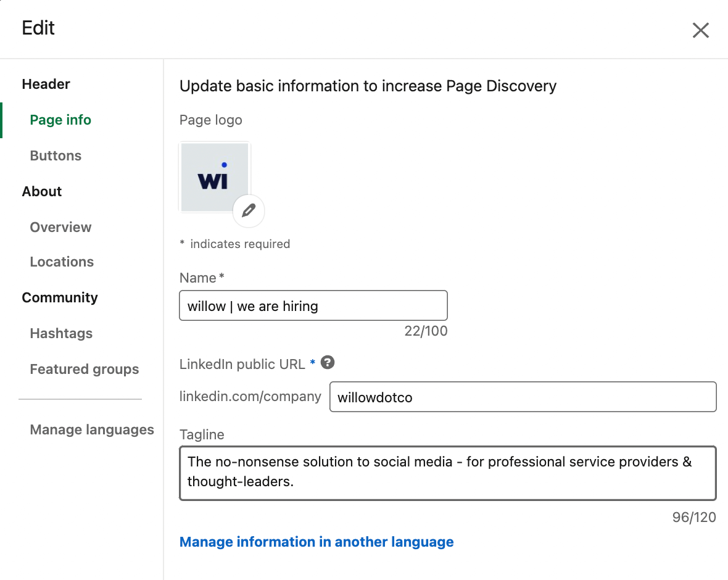Screen dimensions: 728x580
Task: Click the Page logo label
Action: (x=211, y=120)
